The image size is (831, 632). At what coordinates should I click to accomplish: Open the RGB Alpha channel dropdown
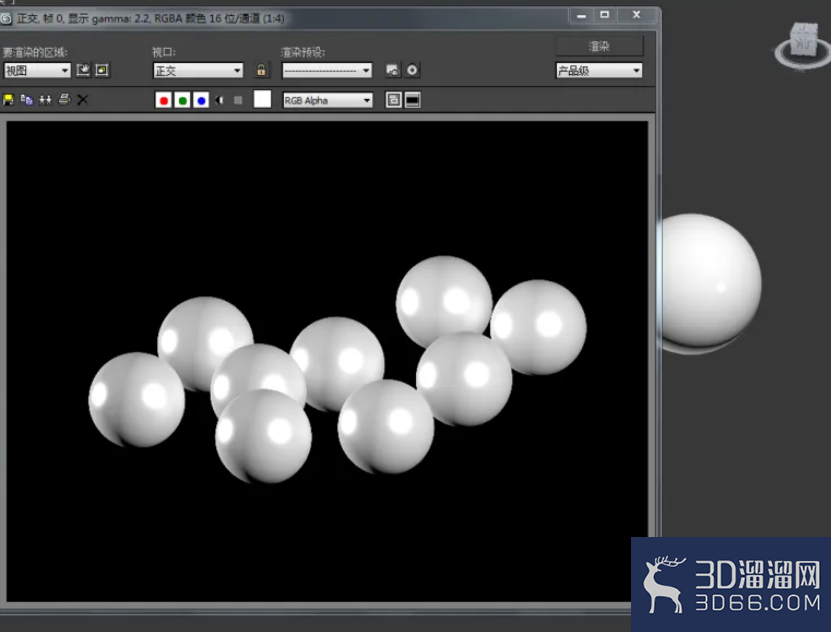327,100
